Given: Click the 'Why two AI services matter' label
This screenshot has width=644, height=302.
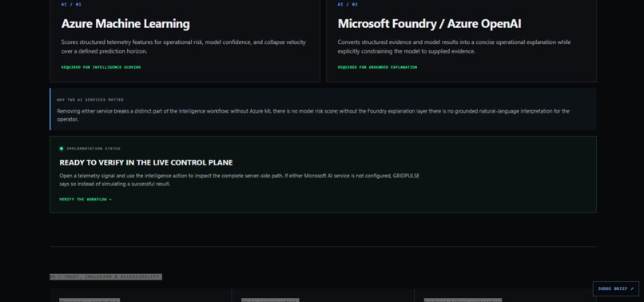Looking at the screenshot, I should click(x=90, y=100).
